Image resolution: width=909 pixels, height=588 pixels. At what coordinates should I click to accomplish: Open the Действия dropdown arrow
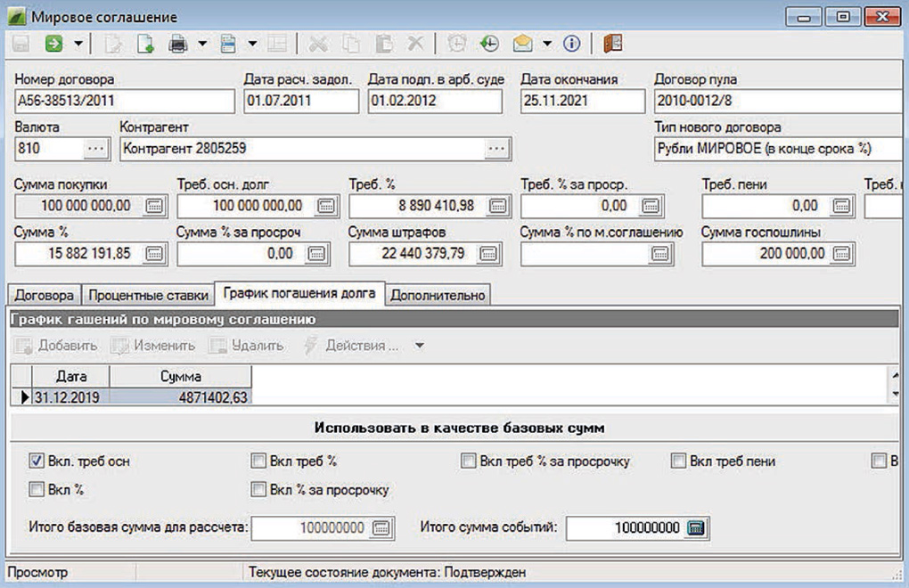(420, 346)
